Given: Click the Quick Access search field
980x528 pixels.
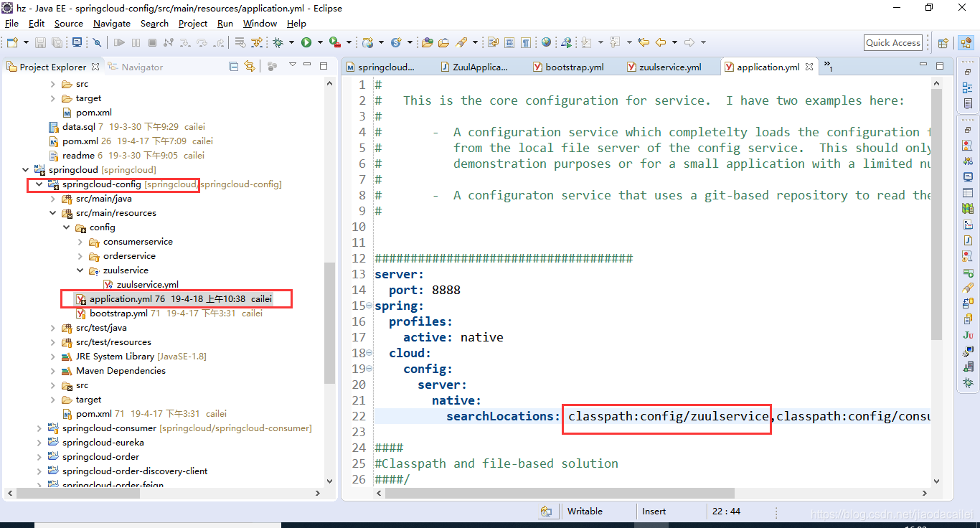Looking at the screenshot, I should click(x=893, y=42).
